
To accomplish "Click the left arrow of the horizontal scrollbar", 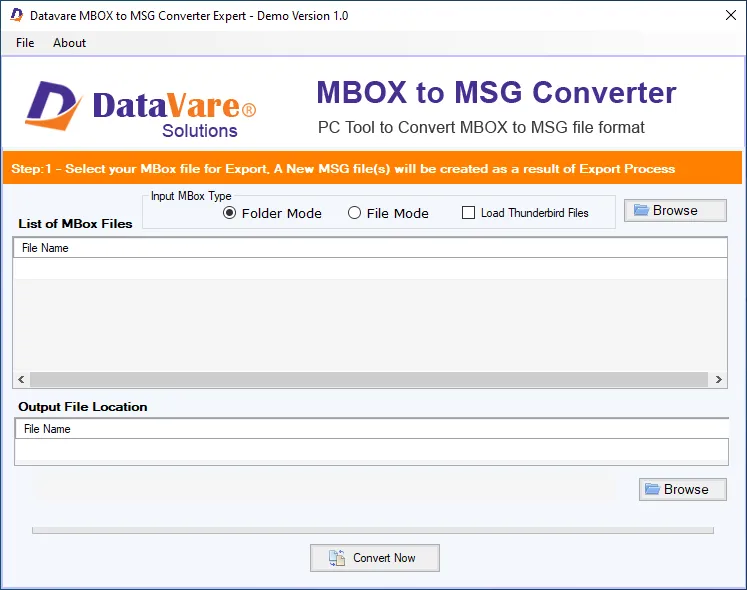I will pyautogui.click(x=21, y=379).
